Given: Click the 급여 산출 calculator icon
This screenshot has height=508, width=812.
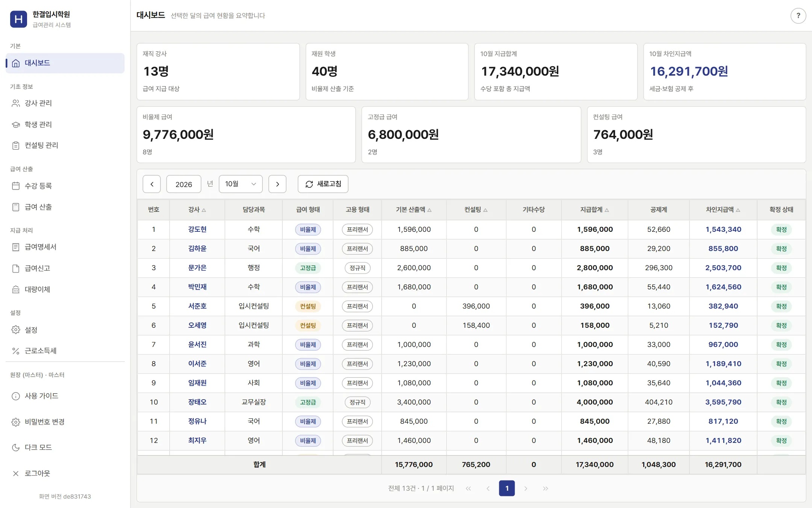Looking at the screenshot, I should [x=16, y=207].
